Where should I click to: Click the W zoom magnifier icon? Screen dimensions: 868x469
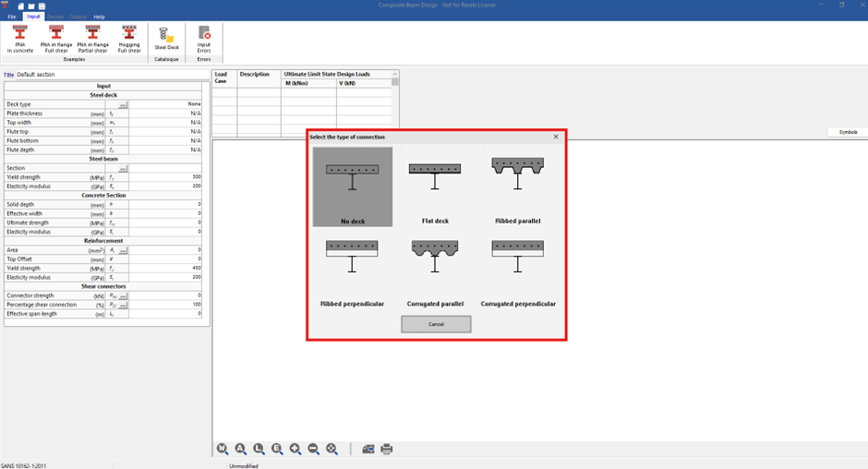point(223,449)
